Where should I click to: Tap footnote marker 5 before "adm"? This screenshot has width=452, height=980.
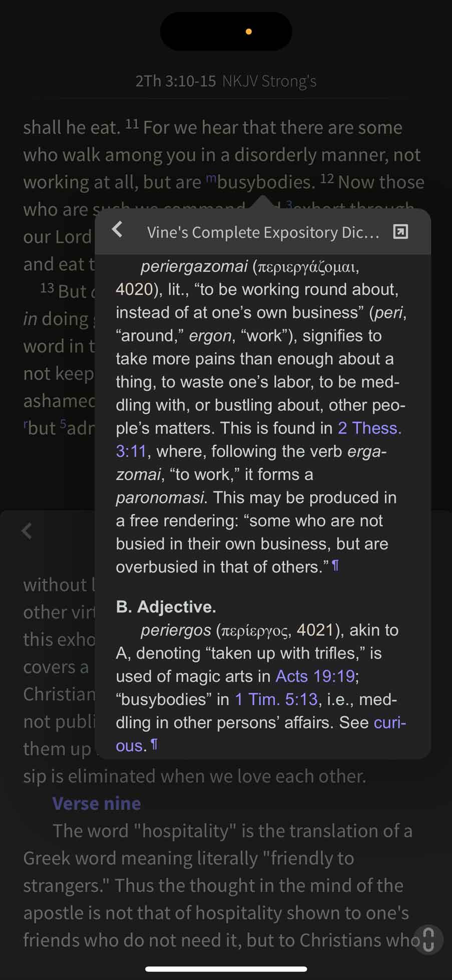63,425
